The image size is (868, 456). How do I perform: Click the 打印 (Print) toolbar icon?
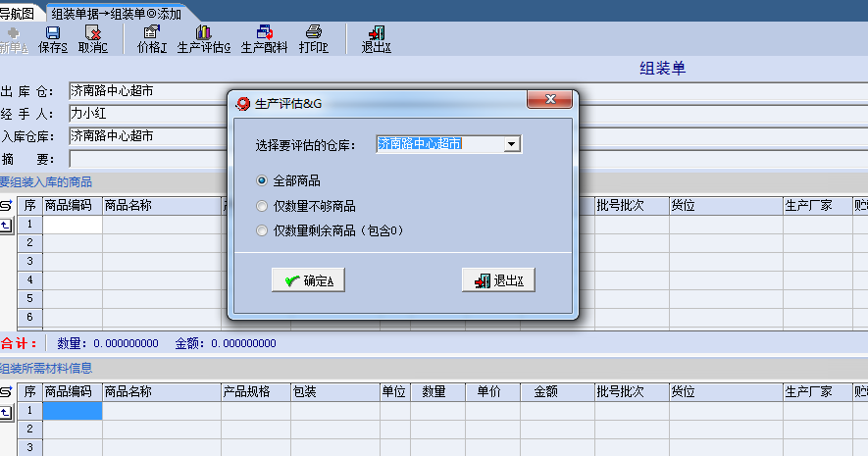click(314, 38)
